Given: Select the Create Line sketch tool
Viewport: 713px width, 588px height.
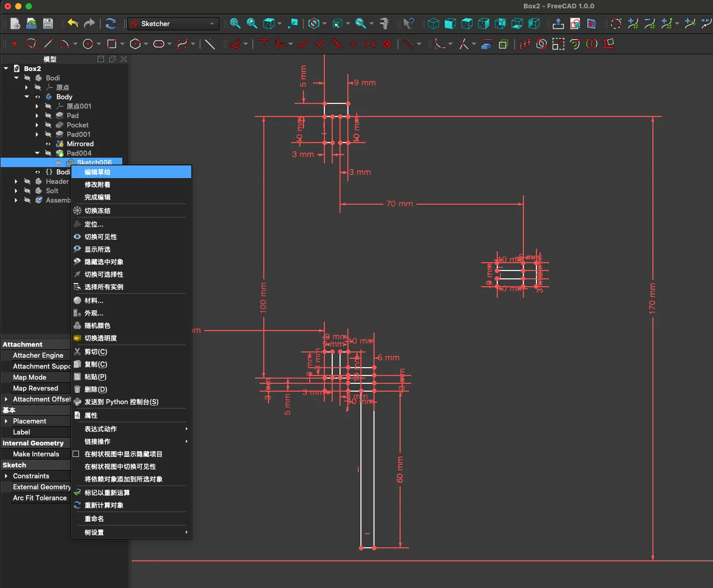Looking at the screenshot, I should coord(49,44).
